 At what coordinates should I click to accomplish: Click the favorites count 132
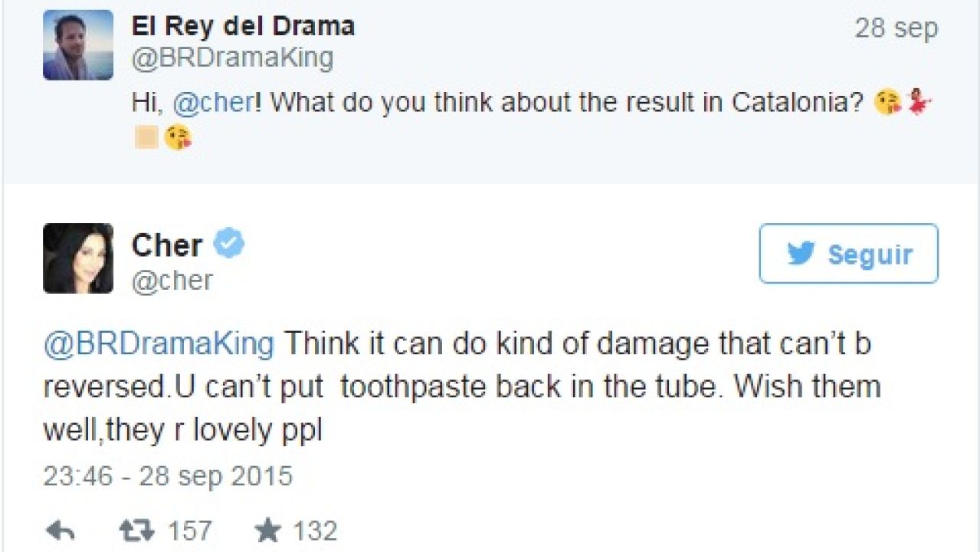[x=314, y=531]
